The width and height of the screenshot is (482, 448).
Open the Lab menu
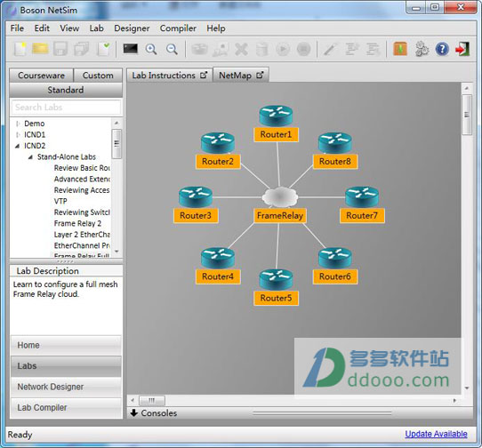tap(97, 28)
